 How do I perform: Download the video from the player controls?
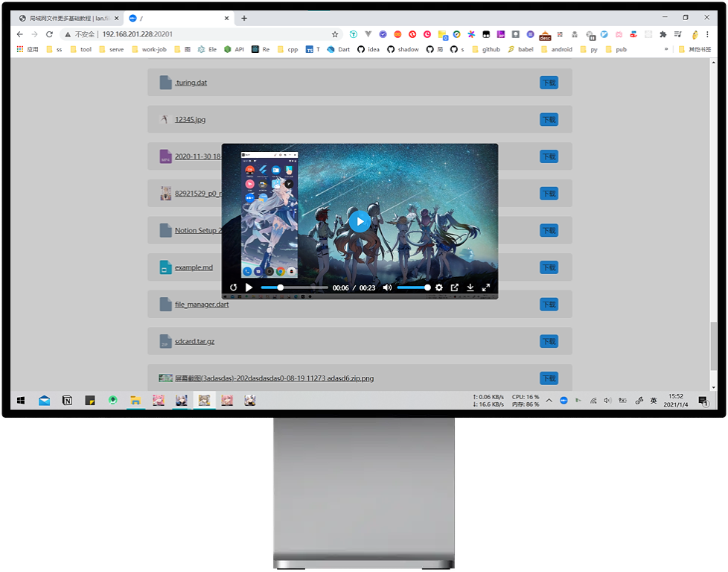[x=470, y=287]
